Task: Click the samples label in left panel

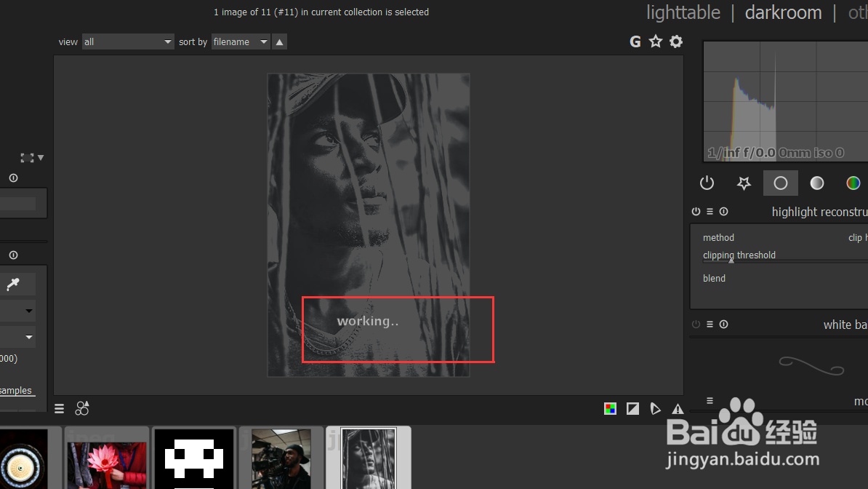Action: pyautogui.click(x=16, y=390)
